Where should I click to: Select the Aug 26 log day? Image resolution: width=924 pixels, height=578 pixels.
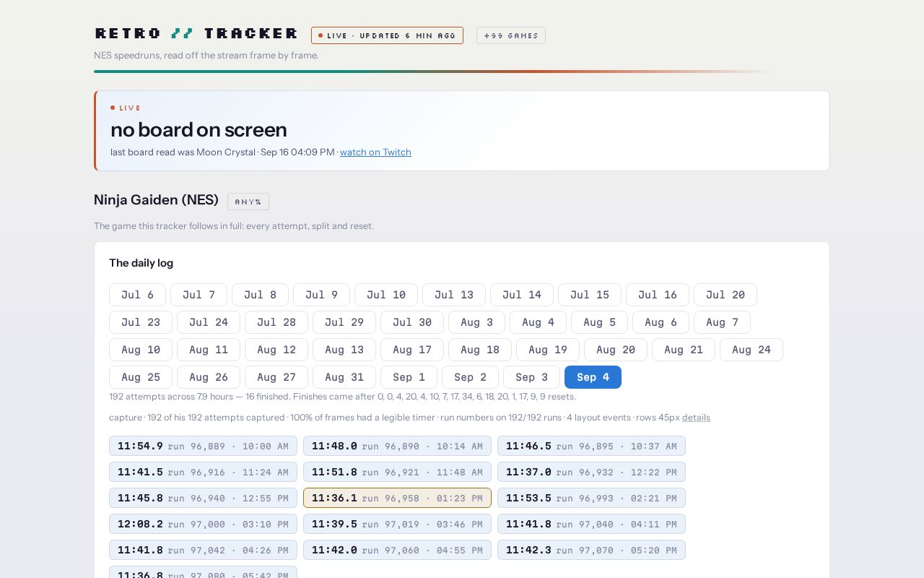pyautogui.click(x=209, y=377)
